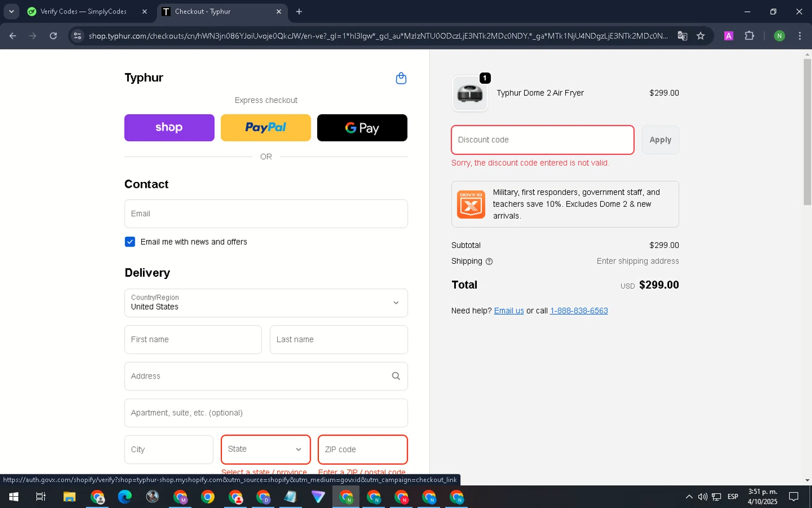
Task: Open network icon in system tray
Action: click(x=717, y=497)
